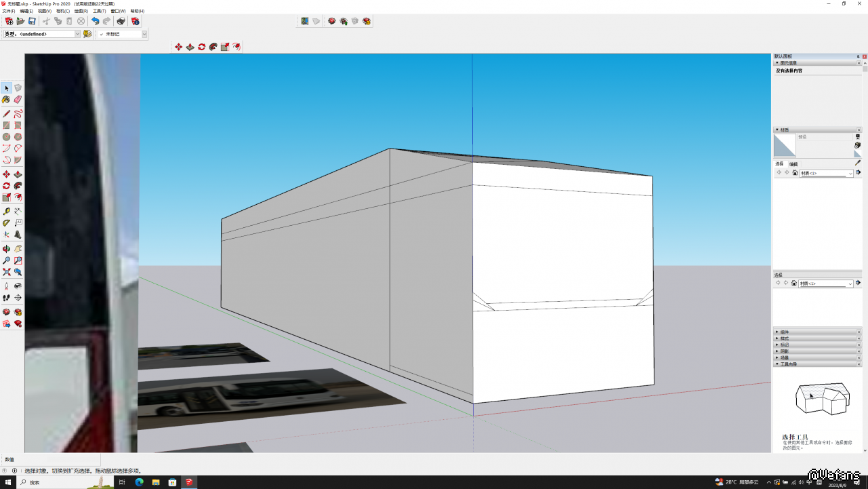Activate the Tape Measure tool

tap(6, 212)
